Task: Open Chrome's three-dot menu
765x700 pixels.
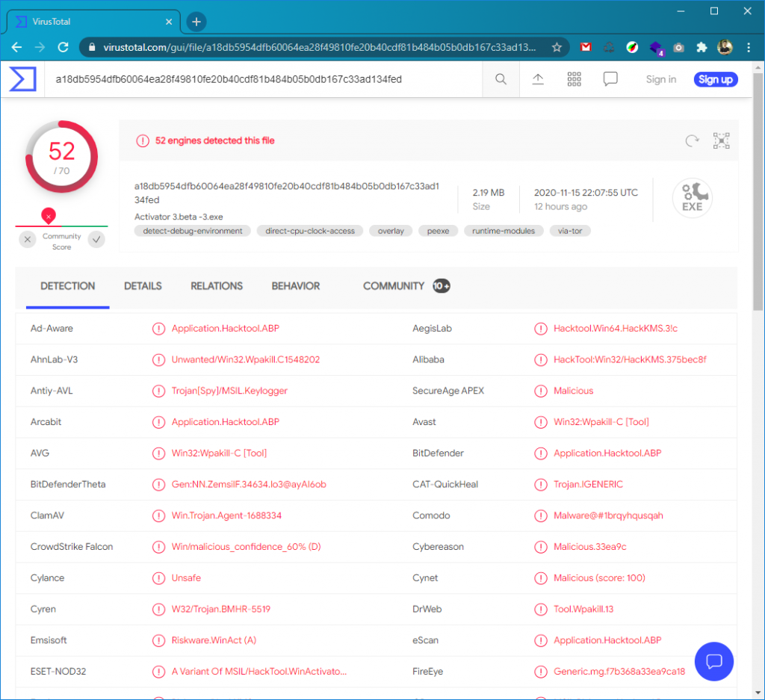Action: [x=749, y=46]
